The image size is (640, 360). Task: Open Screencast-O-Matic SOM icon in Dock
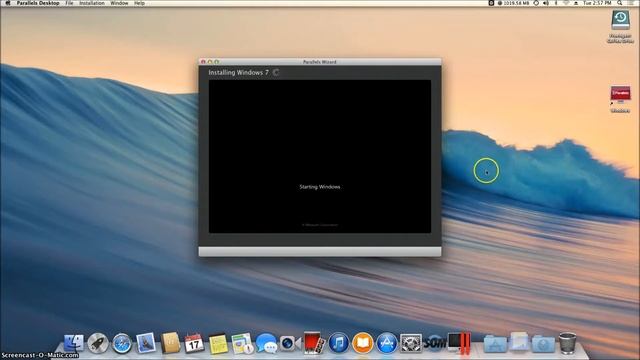[x=434, y=344]
